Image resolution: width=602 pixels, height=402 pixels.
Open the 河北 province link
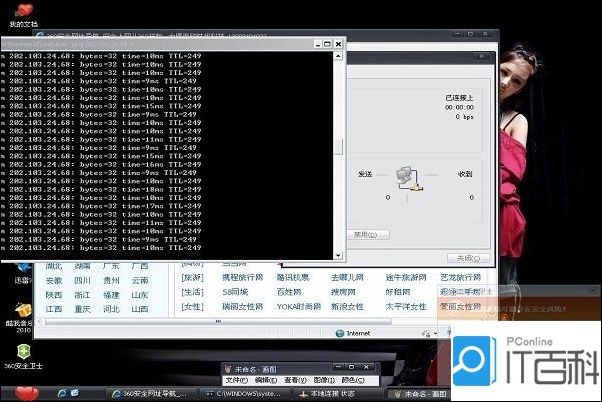(111, 309)
